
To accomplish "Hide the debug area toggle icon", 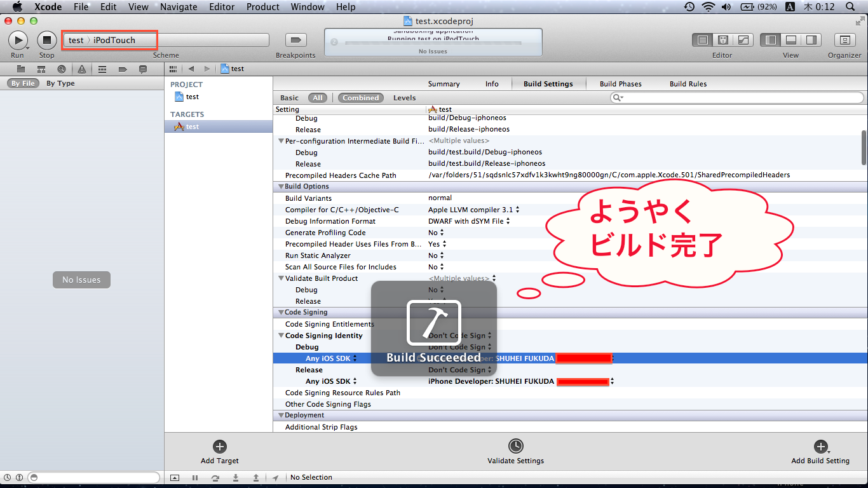I will 175,478.
